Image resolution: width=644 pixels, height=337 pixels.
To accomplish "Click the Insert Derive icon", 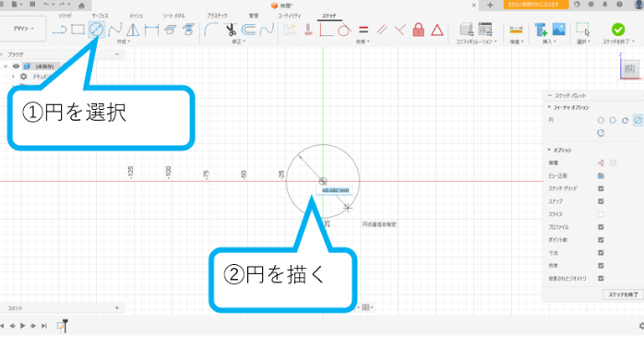I will point(541,30).
